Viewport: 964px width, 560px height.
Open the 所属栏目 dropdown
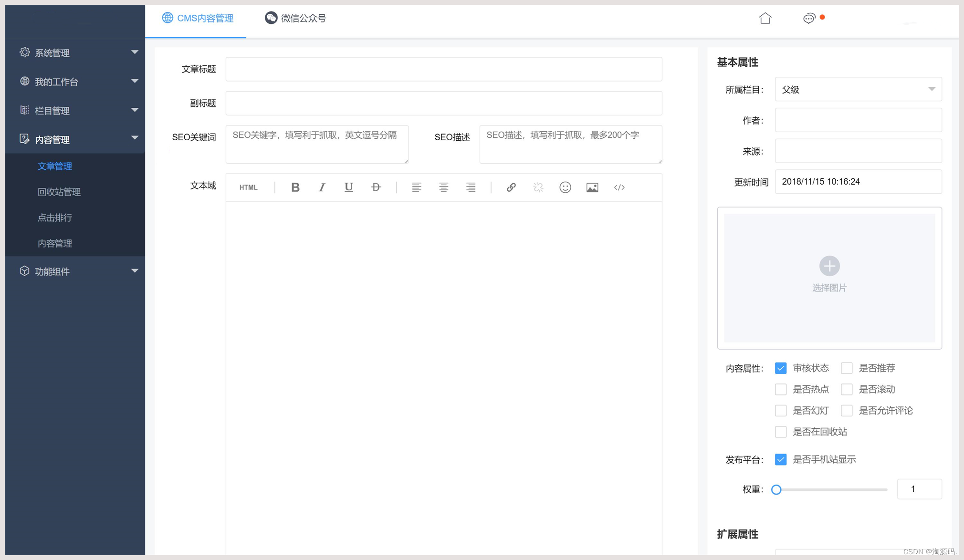[x=858, y=89]
